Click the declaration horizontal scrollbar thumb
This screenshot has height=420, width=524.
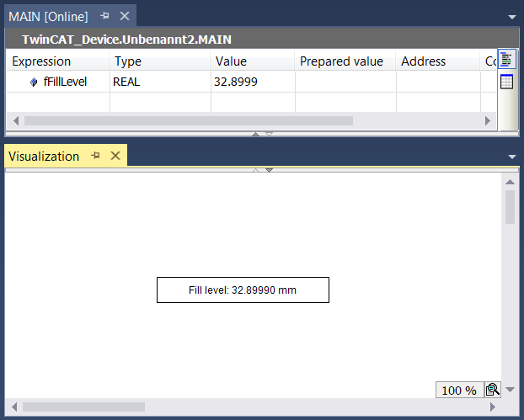(x=189, y=120)
